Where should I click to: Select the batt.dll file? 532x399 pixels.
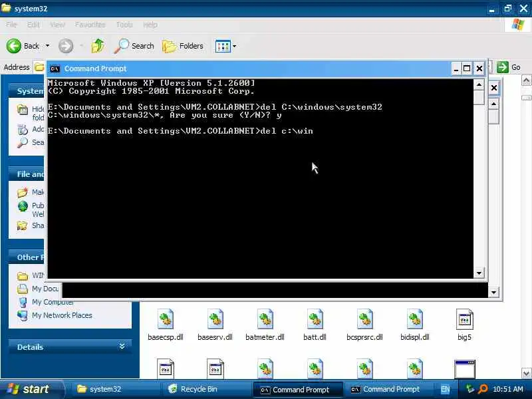(x=315, y=325)
